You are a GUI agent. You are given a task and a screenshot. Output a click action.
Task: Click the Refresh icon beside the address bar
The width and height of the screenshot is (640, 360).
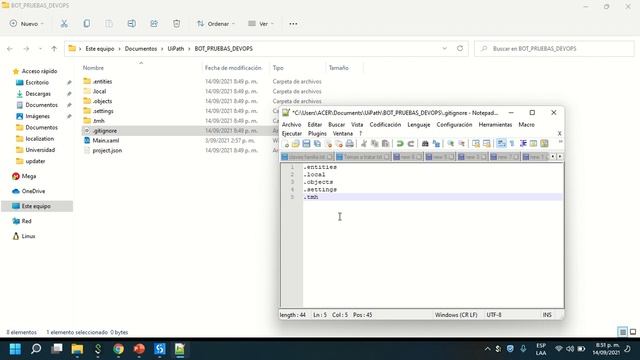[x=460, y=48]
